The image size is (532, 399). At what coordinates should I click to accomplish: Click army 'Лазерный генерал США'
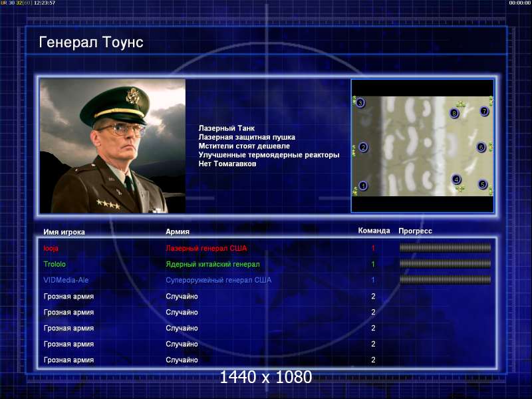point(206,248)
